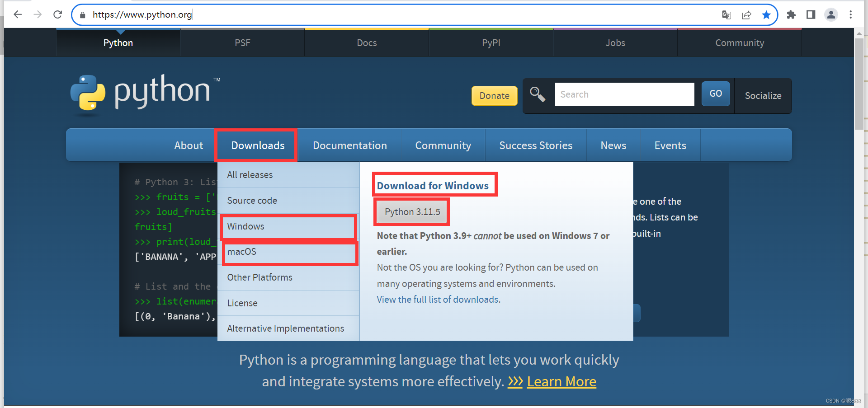Click the browser forward arrow

38,14
